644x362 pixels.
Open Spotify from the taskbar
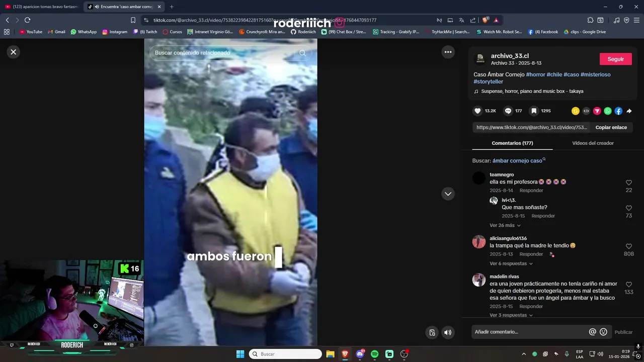click(374, 354)
